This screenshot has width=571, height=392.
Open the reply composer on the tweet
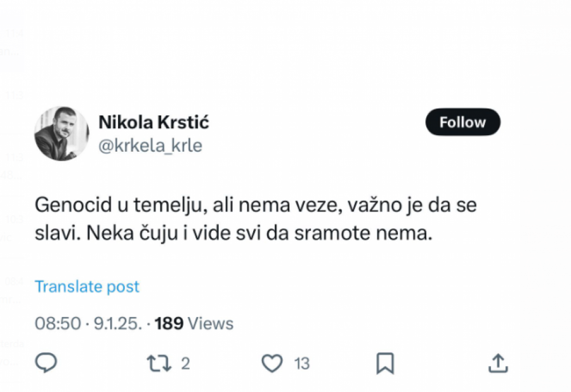[x=46, y=363]
